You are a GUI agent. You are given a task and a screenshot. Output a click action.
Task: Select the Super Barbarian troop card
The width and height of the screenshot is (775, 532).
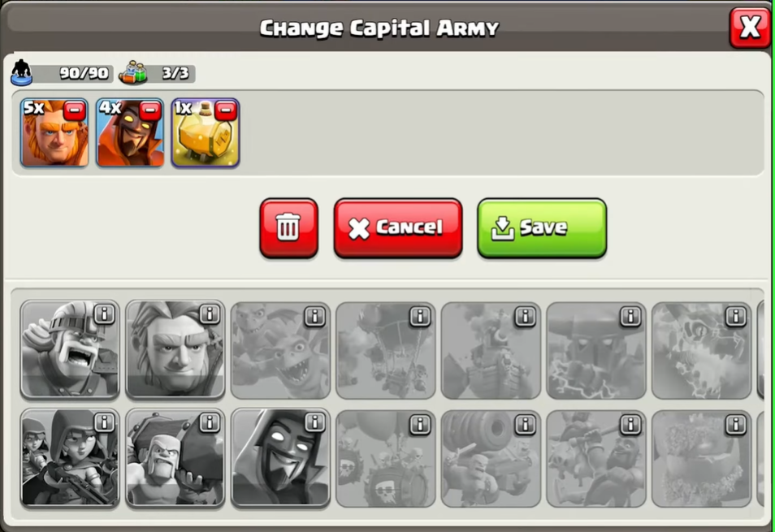70,349
